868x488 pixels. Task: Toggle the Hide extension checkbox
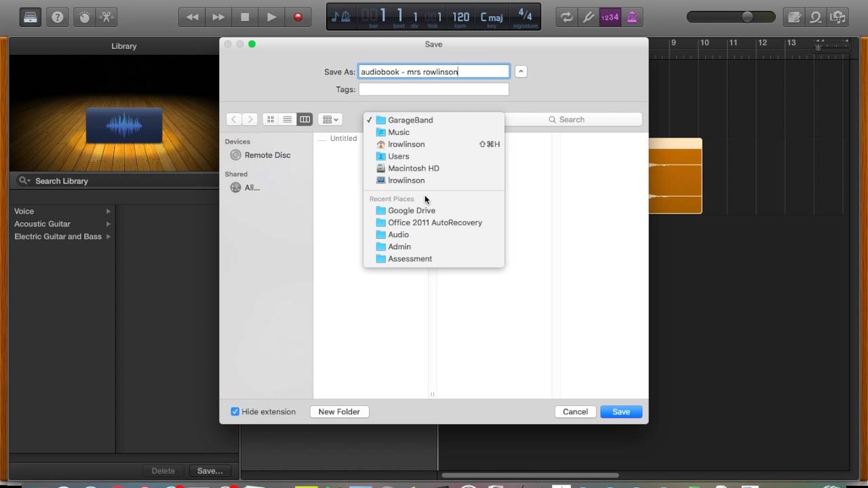(235, 411)
